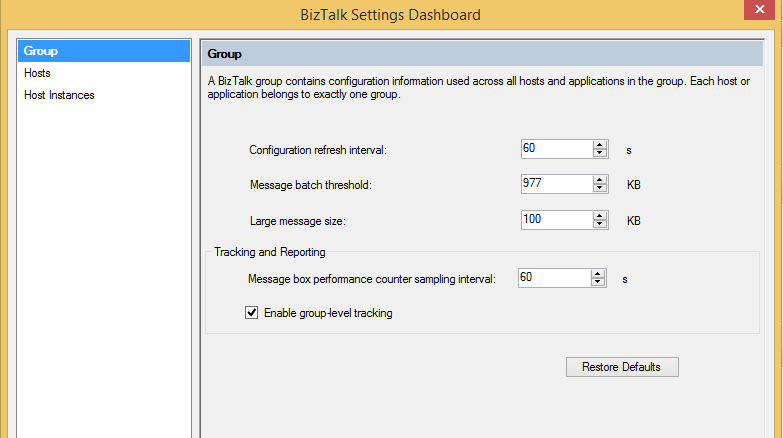783x438 pixels.
Task: Click the sampling interval value field
Action: [x=554, y=278]
